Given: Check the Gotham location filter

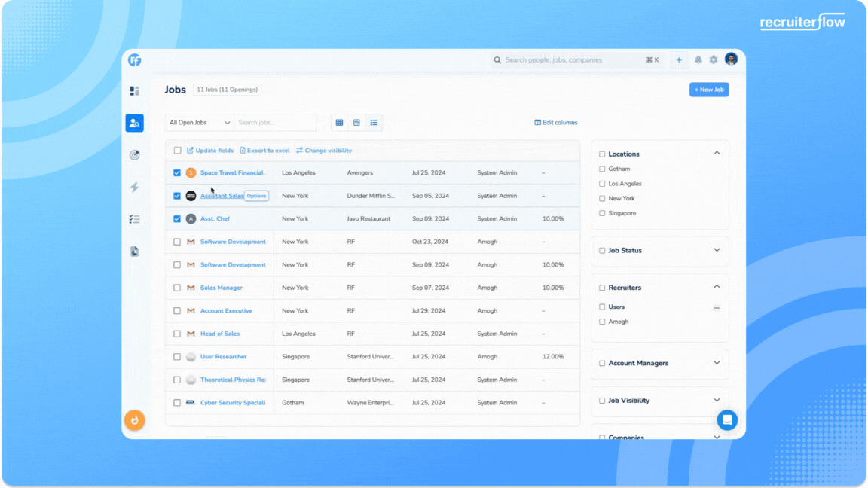Looking at the screenshot, I should [x=602, y=169].
